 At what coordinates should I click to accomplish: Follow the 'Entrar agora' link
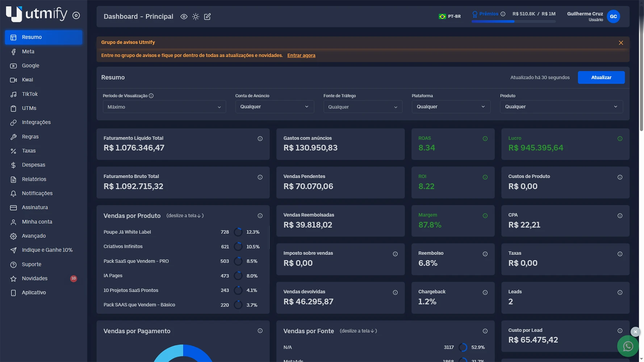click(301, 55)
